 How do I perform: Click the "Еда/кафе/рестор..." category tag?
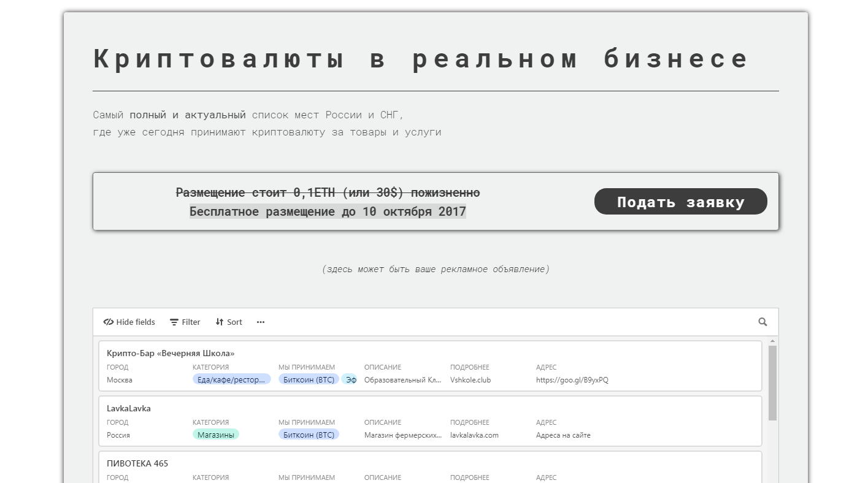[232, 379]
